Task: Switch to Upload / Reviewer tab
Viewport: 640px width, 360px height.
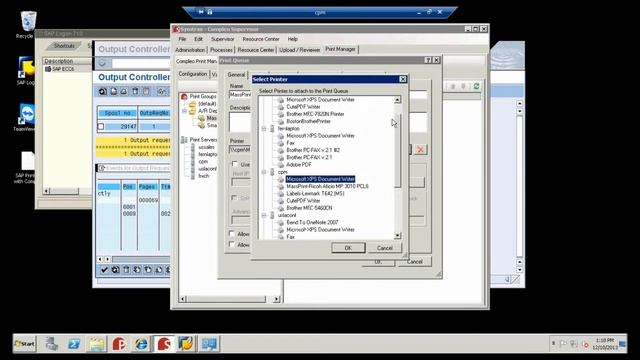Action: [x=300, y=50]
